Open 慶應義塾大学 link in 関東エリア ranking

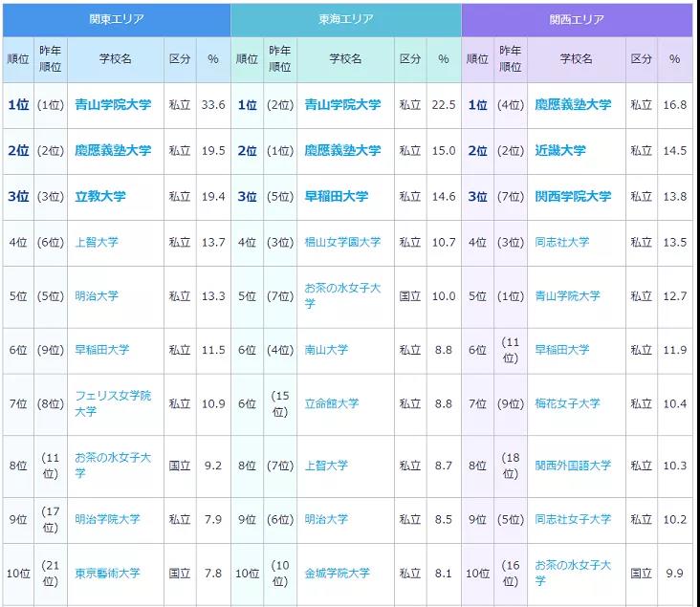[113, 150]
